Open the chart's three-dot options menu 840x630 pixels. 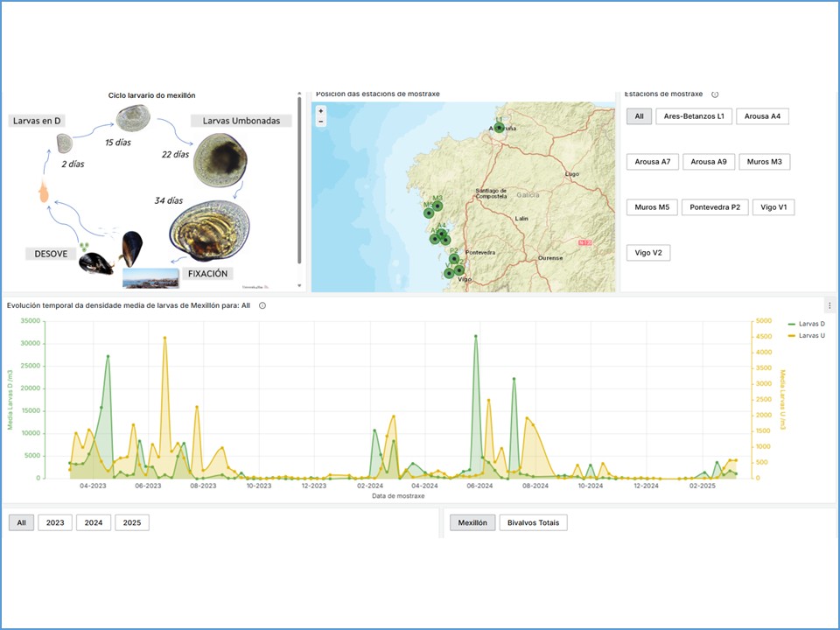(829, 305)
